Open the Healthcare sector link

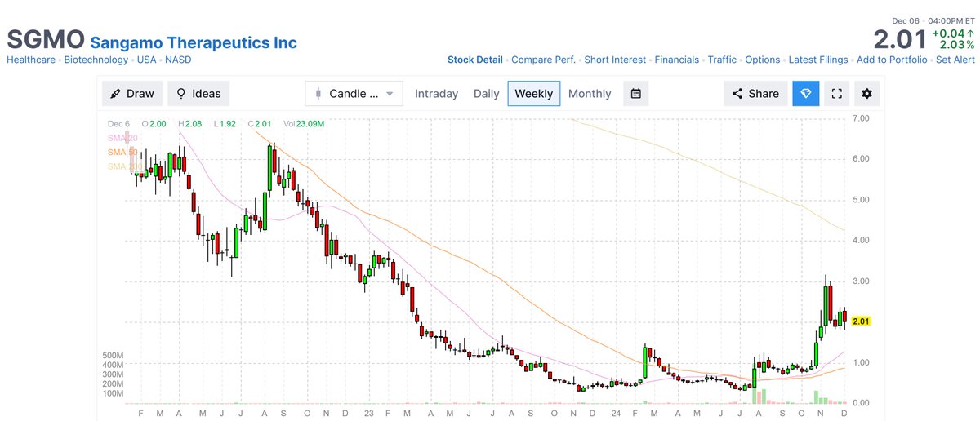(x=33, y=60)
